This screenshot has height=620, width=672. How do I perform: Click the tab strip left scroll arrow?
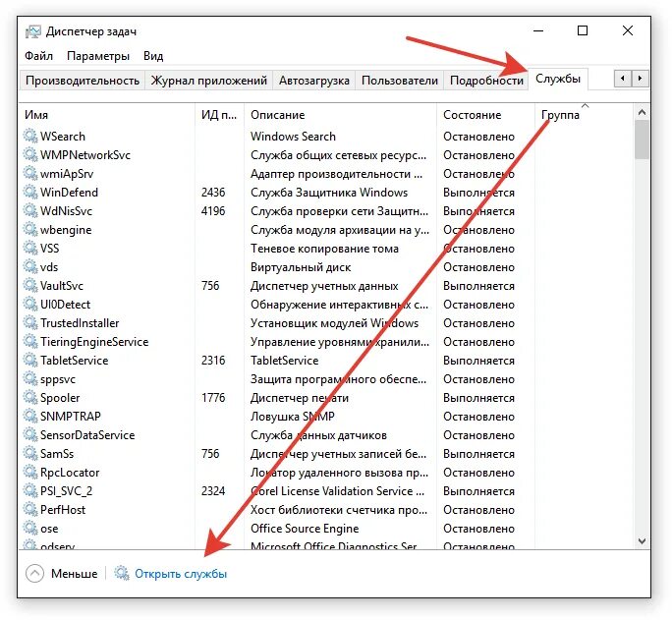(622, 79)
